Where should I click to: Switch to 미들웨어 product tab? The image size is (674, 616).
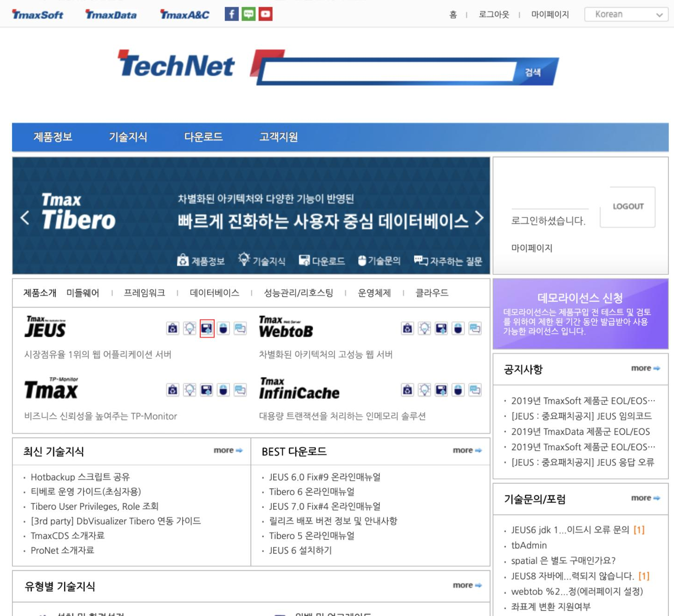83,293
